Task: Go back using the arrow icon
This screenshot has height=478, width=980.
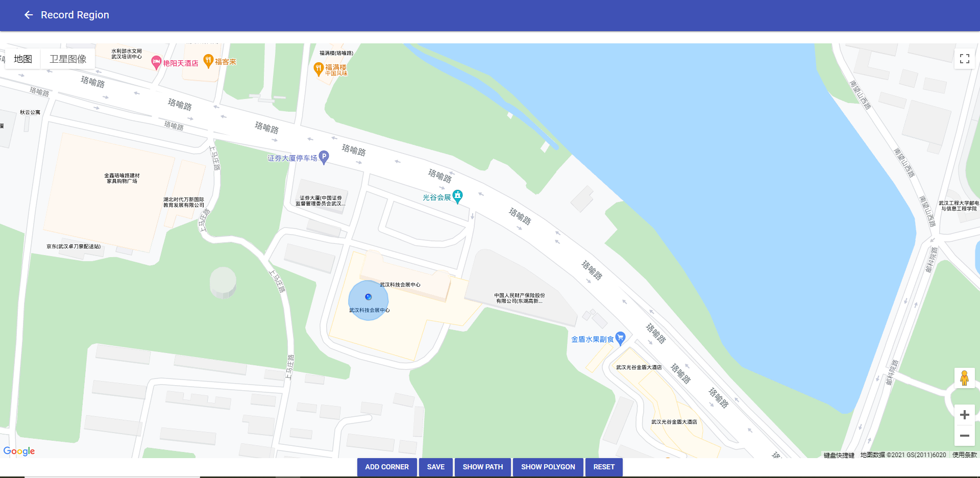Action: [29, 15]
